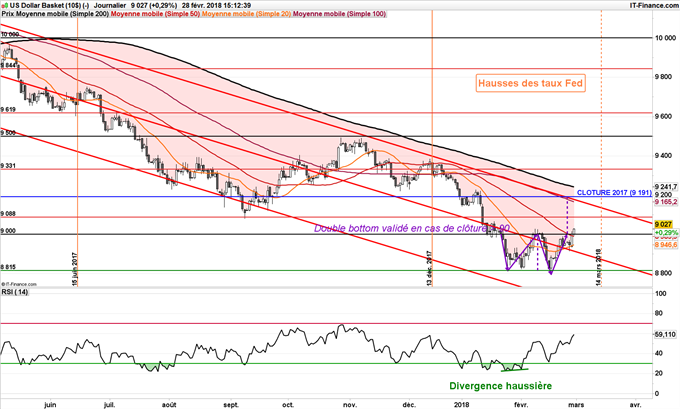Click the 28 févr. 2018 15:12:39 timestamp
Viewport: 680px width, 409px height.
coord(216,6)
